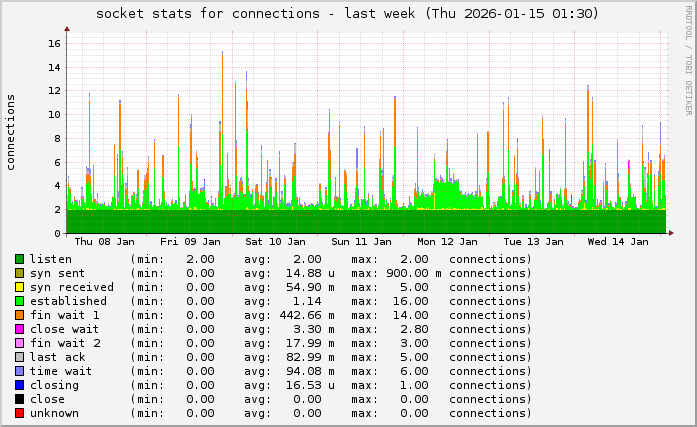Select the yellow syn received swatch
This screenshot has height=427, width=697.
pyautogui.click(x=19, y=287)
